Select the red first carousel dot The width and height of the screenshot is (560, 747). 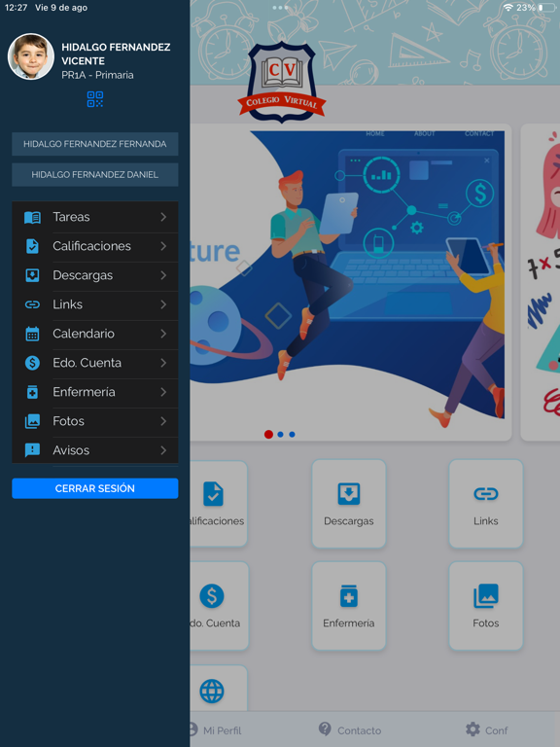pos(268,434)
